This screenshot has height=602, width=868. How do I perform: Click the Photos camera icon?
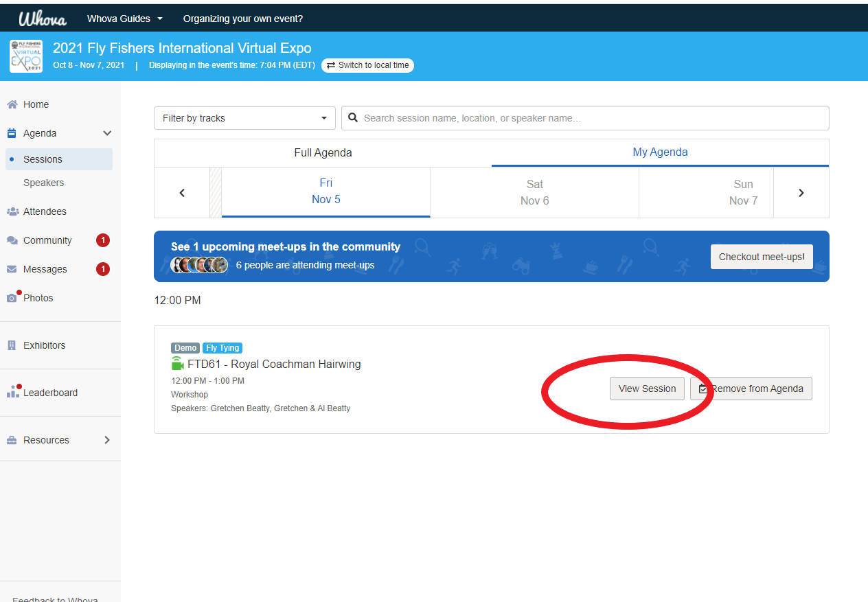pyautogui.click(x=12, y=299)
